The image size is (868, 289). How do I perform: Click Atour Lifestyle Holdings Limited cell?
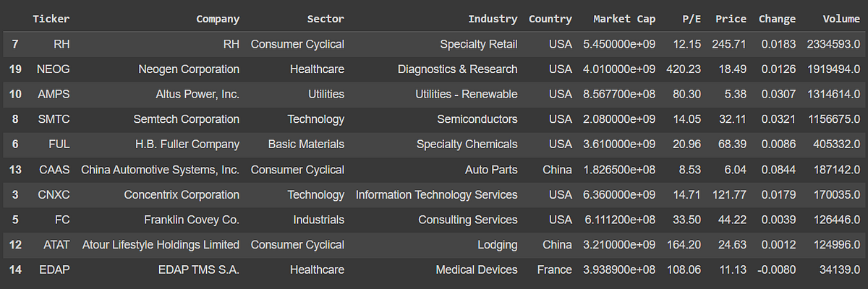[161, 245]
